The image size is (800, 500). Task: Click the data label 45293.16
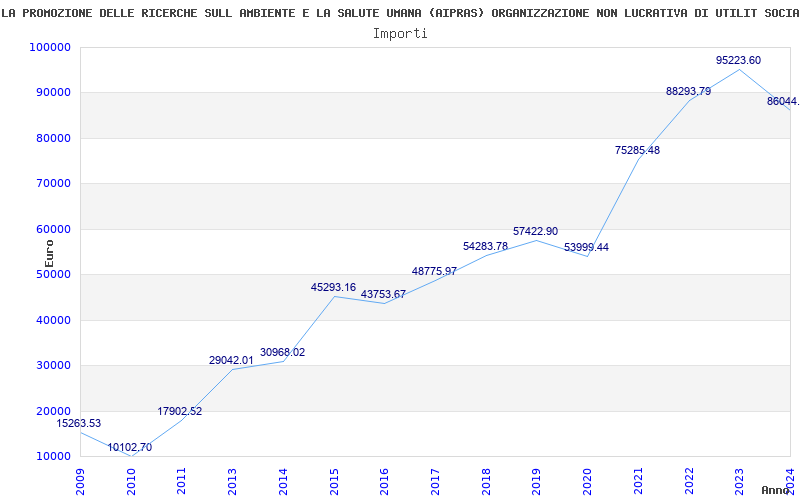pos(334,287)
